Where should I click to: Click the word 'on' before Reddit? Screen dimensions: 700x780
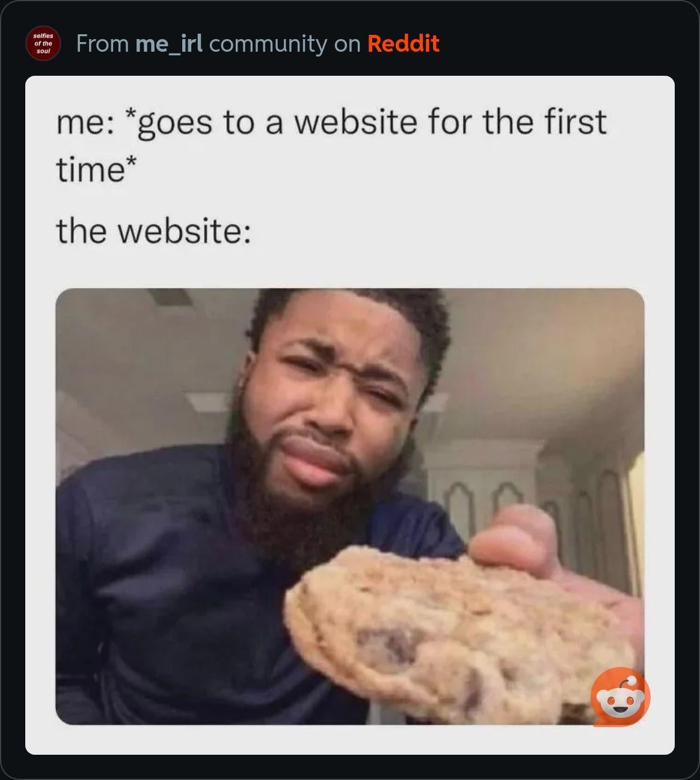tap(347, 44)
